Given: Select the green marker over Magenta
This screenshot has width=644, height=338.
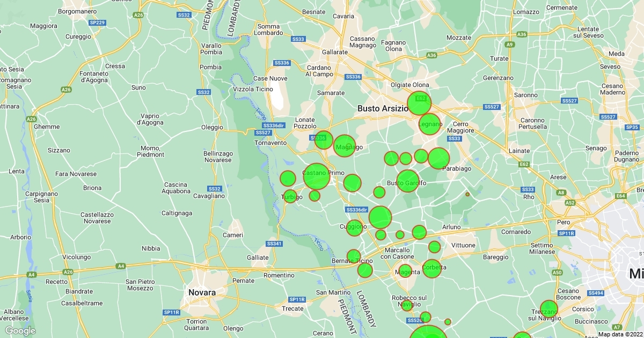Looking at the screenshot, I should 405,271.
